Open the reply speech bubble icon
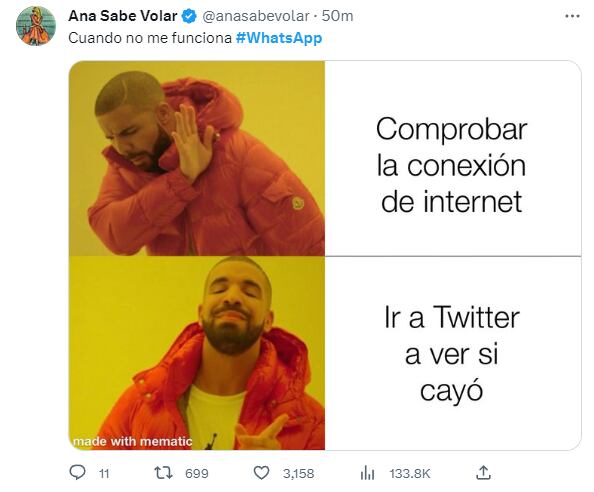Viewport: 594px width, 492px height. 78,473
